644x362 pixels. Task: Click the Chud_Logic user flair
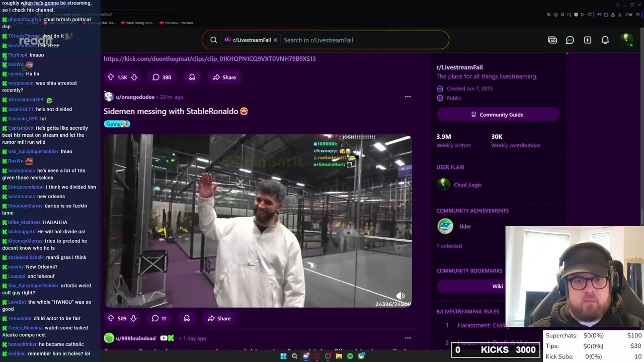pyautogui.click(x=467, y=185)
